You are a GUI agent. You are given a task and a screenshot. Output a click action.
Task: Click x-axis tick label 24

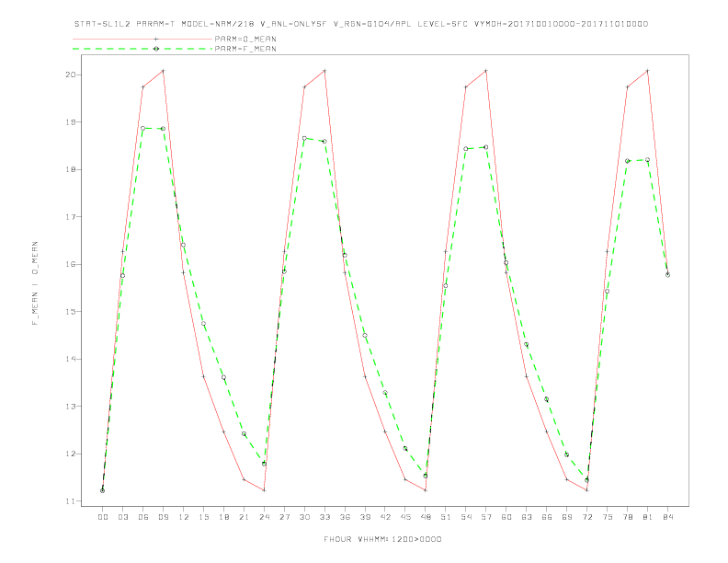pos(264,517)
